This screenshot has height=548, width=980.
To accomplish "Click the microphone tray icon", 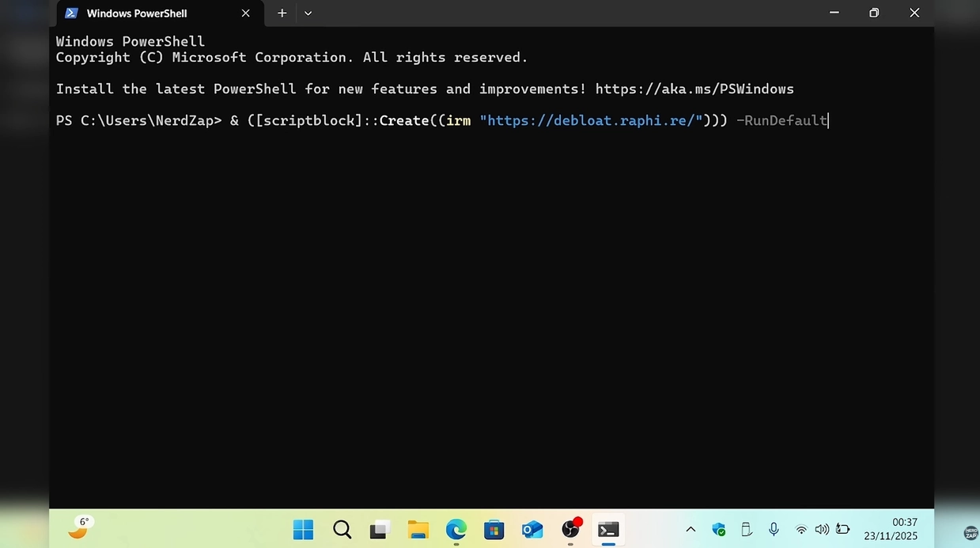I will click(774, 530).
